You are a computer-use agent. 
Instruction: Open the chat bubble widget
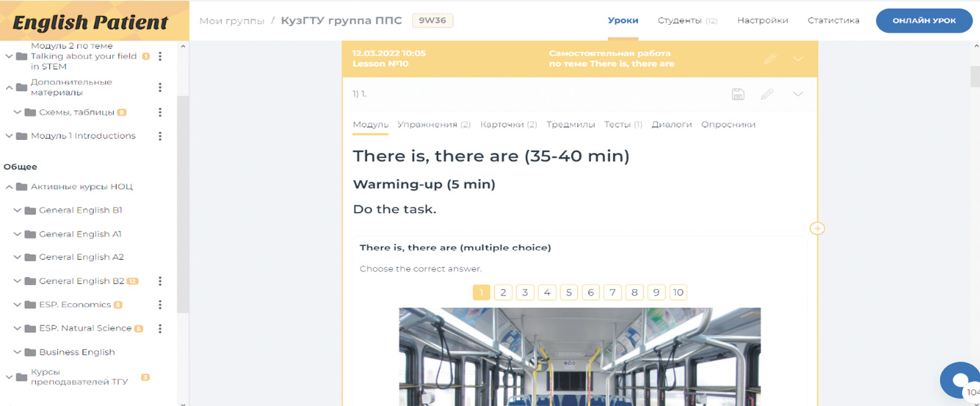click(x=960, y=381)
